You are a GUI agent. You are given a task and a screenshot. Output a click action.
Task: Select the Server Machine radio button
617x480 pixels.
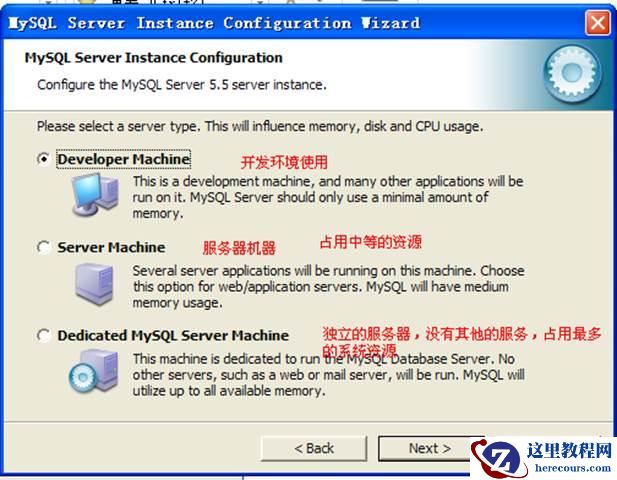pos(43,247)
